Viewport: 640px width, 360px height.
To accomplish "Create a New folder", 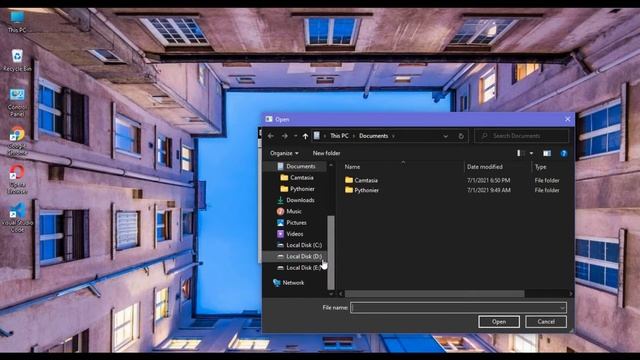I will pos(327,153).
